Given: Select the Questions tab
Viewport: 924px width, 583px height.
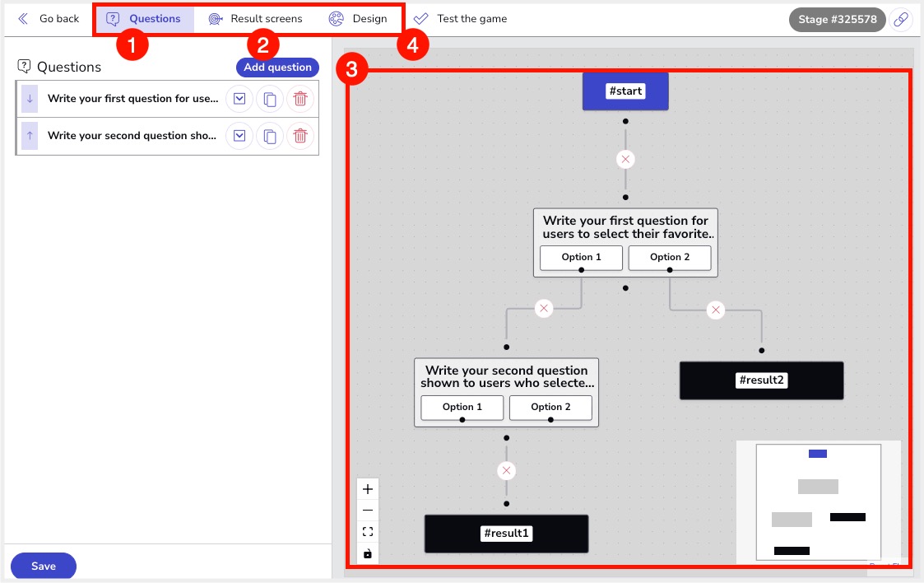Looking at the screenshot, I should click(144, 19).
